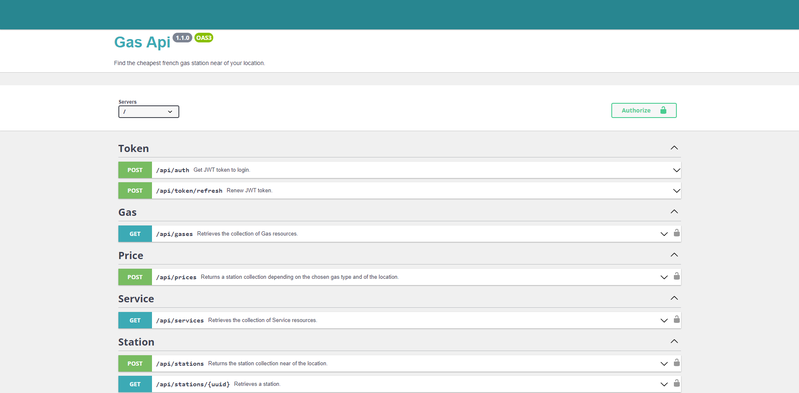Click the OAS3 badge
799x393 pixels.
(204, 38)
